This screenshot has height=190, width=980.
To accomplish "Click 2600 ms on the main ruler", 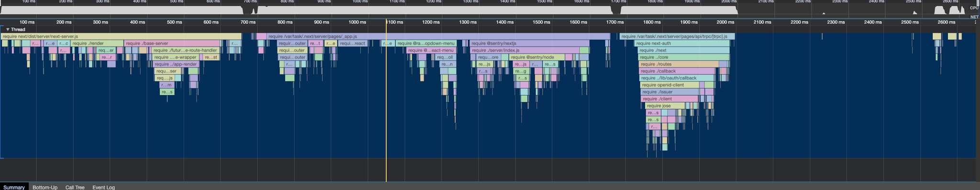I will [946, 22].
